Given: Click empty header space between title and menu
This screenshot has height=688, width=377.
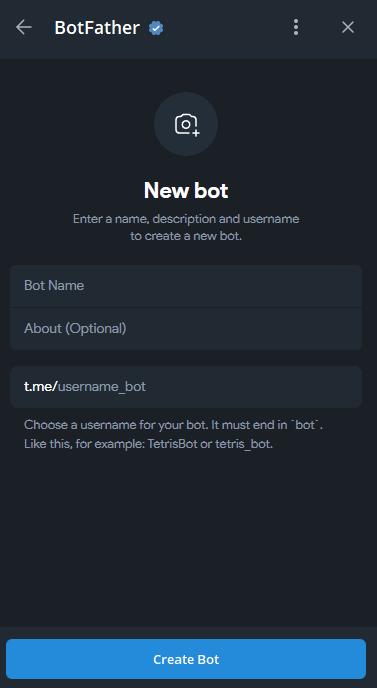Looking at the screenshot, I should [226, 28].
